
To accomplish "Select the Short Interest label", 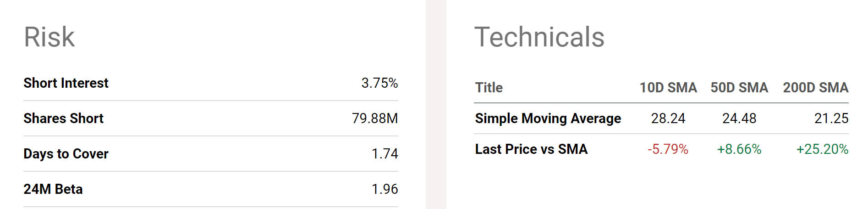I will click(x=66, y=83).
